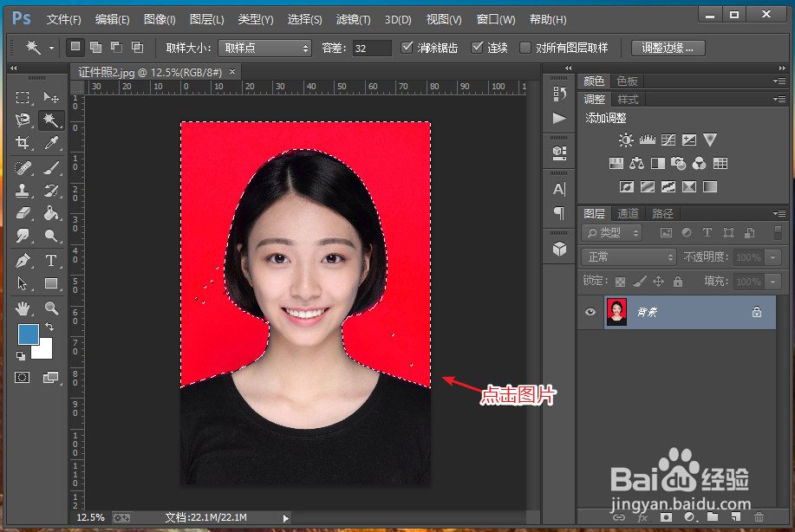795x532 pixels.
Task: Hide the 背景 layer with eye icon
Action: (x=590, y=312)
